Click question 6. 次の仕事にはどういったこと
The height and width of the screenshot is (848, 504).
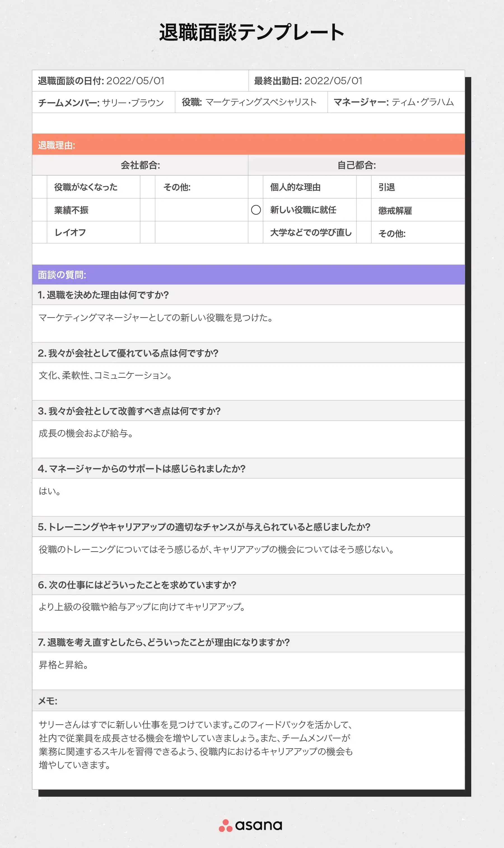coord(248,585)
